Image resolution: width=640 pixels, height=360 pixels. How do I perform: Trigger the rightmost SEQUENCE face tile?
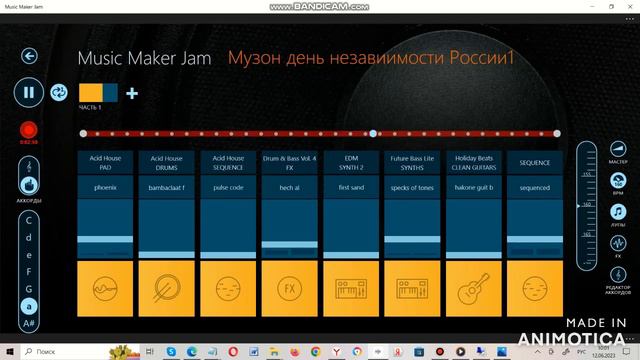tap(535, 289)
